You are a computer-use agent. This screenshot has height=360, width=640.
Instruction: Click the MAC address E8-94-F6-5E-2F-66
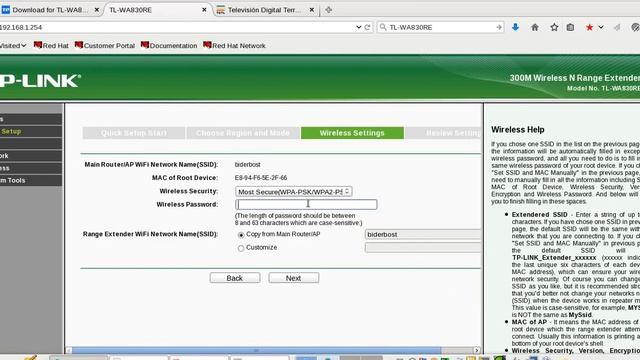[x=261, y=178]
